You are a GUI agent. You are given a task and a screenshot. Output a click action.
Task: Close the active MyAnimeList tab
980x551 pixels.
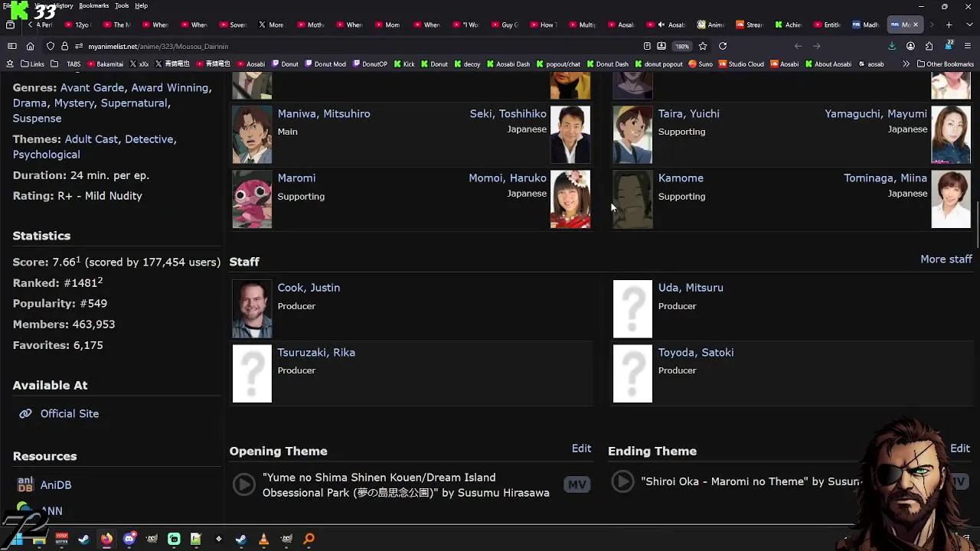(x=915, y=24)
